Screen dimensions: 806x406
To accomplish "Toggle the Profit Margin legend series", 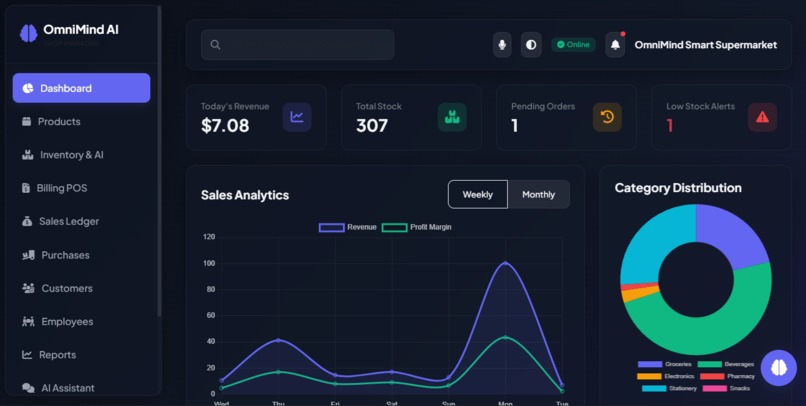I will coord(417,227).
